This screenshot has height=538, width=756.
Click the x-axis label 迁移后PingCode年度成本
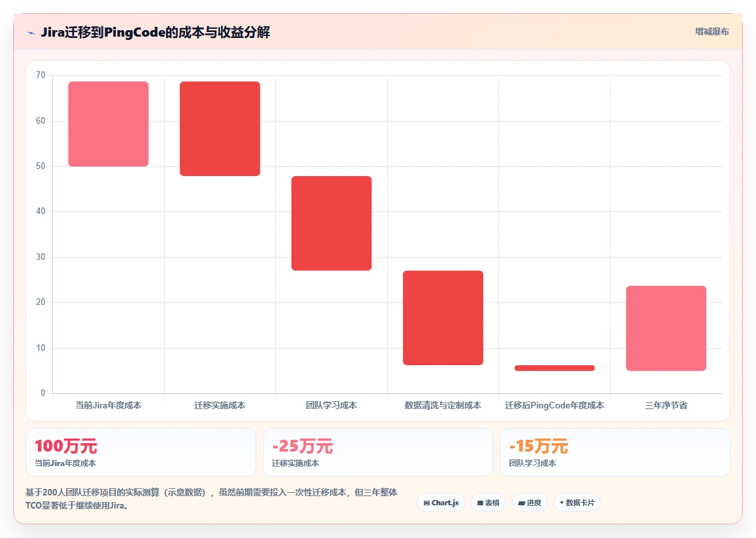tap(555, 405)
